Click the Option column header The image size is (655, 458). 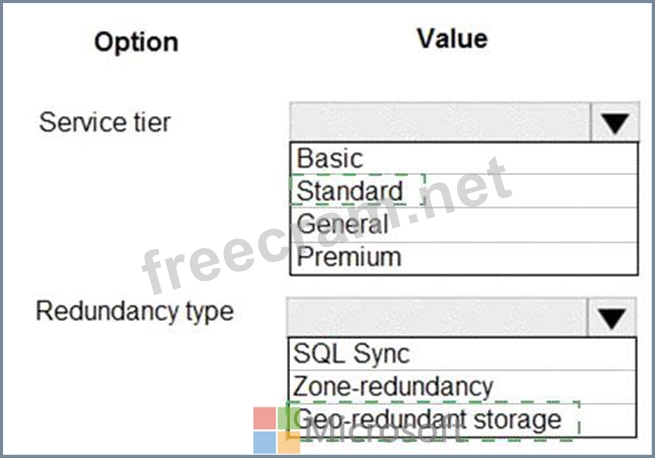coord(136,42)
